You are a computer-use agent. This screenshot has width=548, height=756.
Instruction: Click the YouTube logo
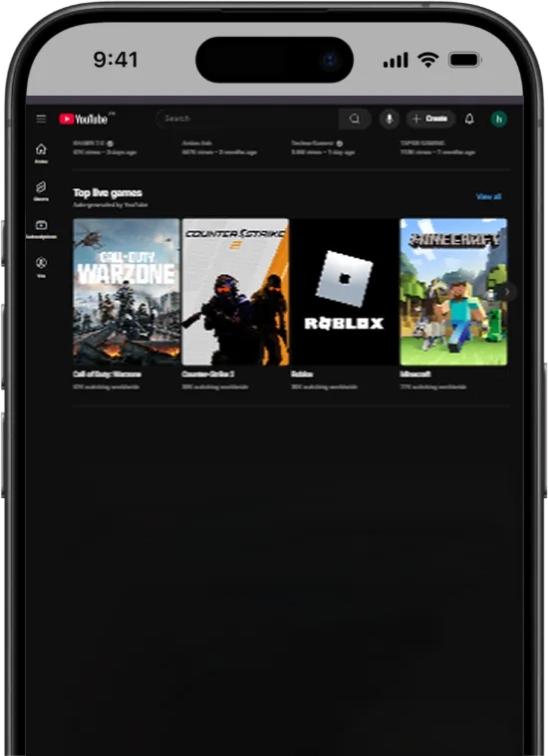[x=84, y=119]
